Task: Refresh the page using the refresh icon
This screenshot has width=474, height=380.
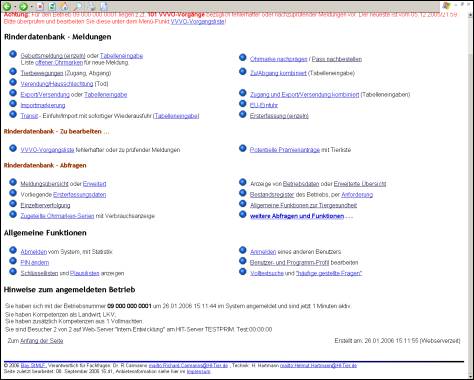Action: coord(52,6)
